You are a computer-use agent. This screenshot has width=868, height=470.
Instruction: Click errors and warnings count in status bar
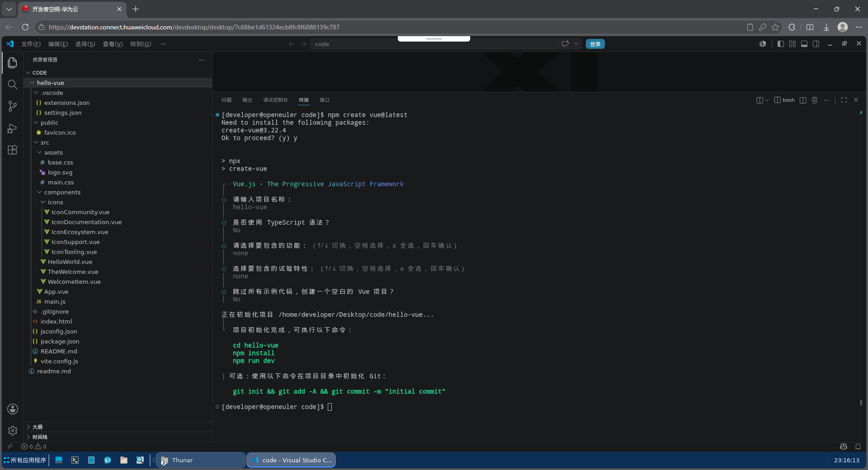pyautogui.click(x=34, y=446)
